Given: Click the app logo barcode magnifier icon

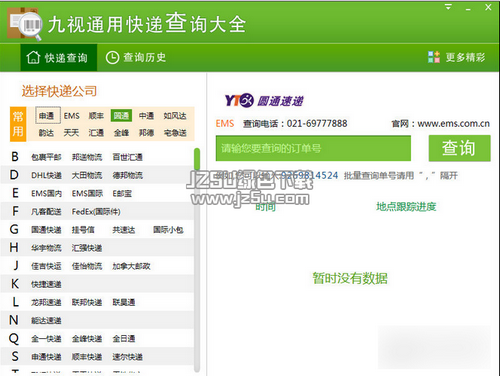Looking at the screenshot, I should click(x=25, y=23).
